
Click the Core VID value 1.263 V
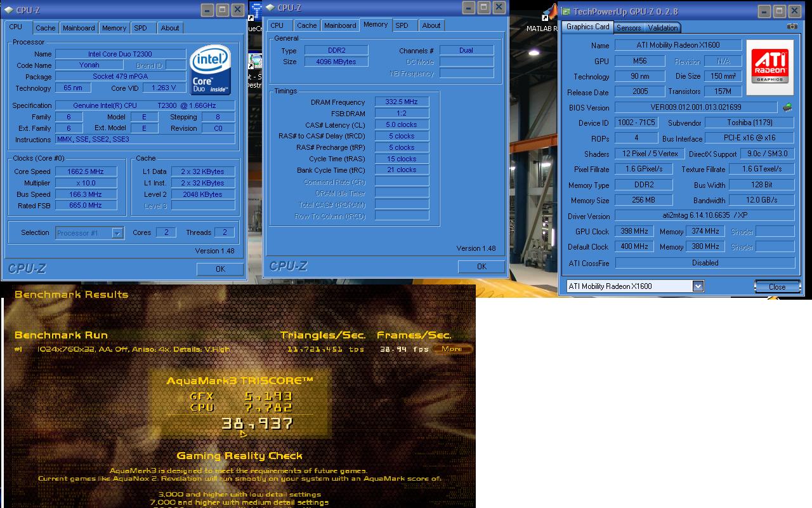[164, 88]
